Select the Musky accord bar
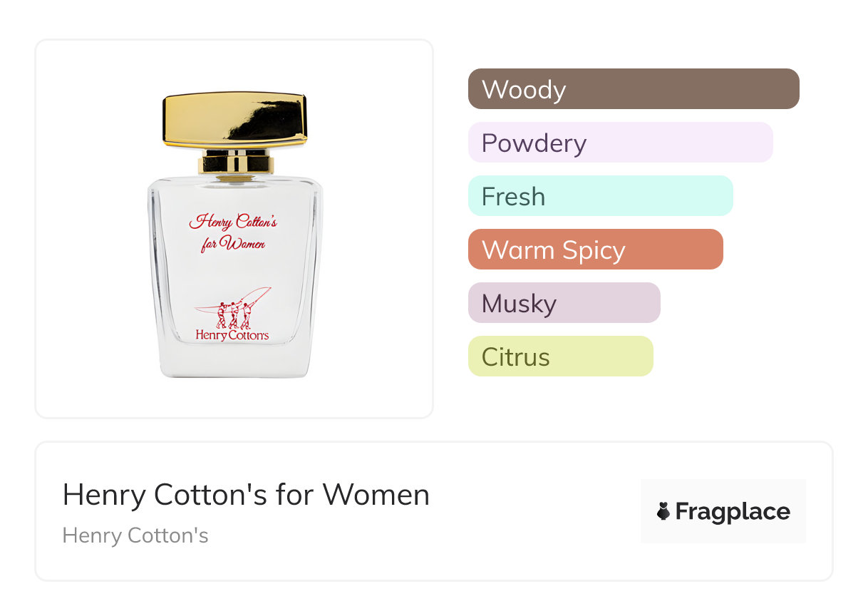The image size is (868, 616). (x=564, y=303)
